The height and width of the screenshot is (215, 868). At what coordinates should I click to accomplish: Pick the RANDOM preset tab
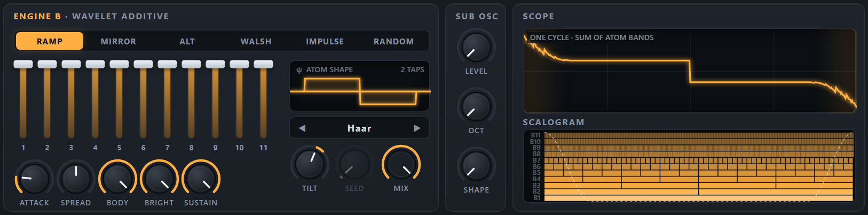point(394,41)
